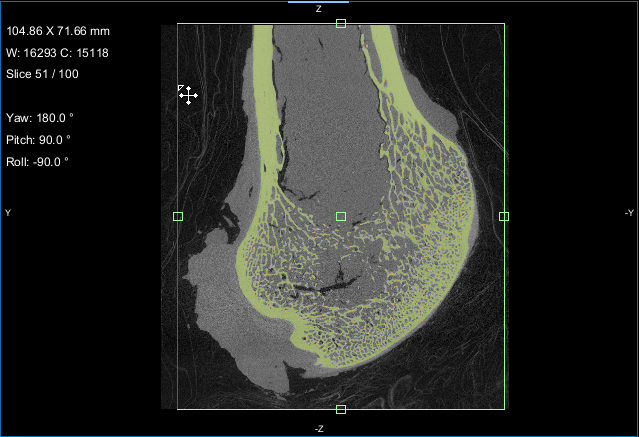Click the four-arrow move cursor icon
The height and width of the screenshot is (437, 639).
pos(188,95)
